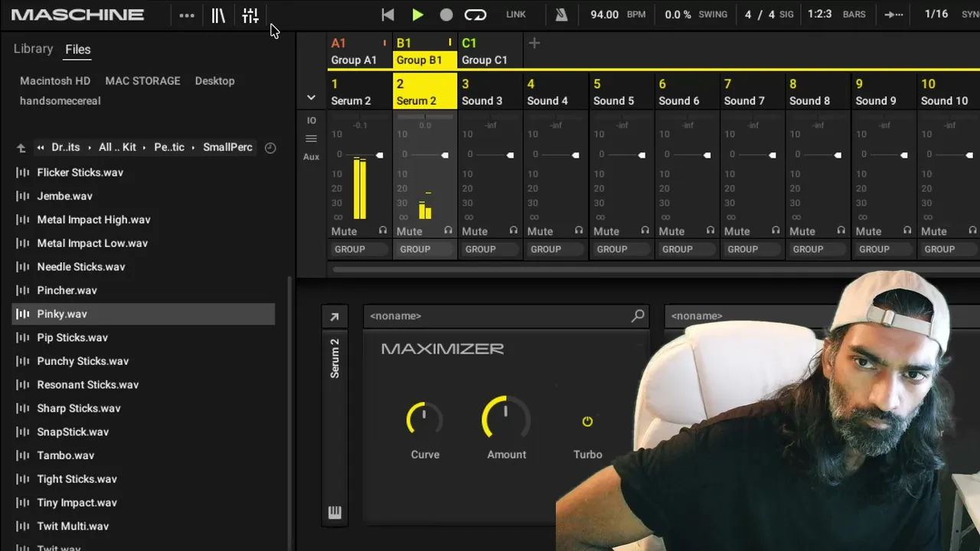Click the volume fader handle on channel 1

(379, 155)
